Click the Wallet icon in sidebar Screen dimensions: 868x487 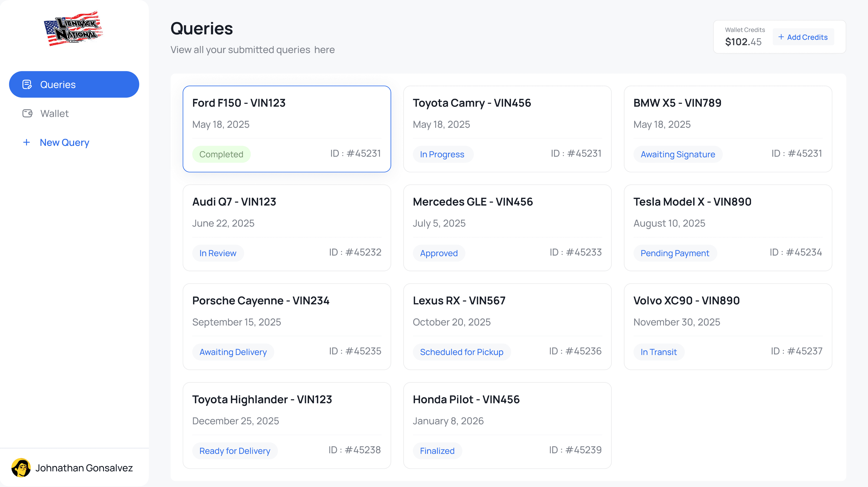(x=27, y=113)
